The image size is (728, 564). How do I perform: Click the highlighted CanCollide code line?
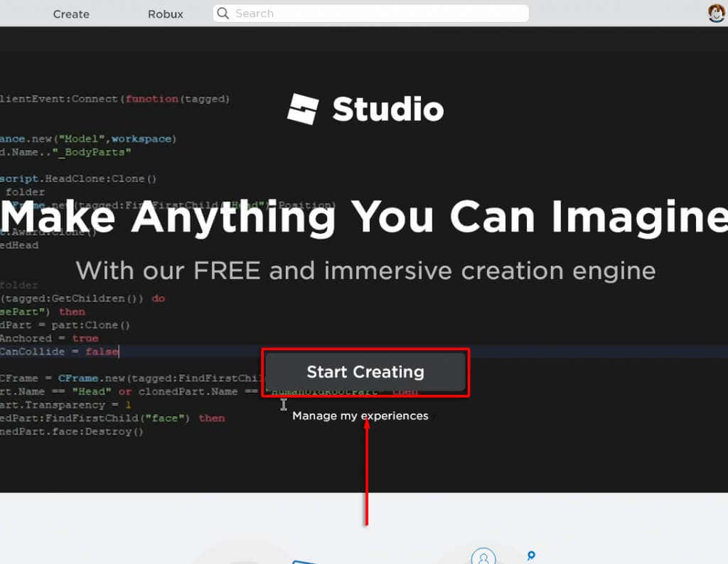click(x=60, y=351)
